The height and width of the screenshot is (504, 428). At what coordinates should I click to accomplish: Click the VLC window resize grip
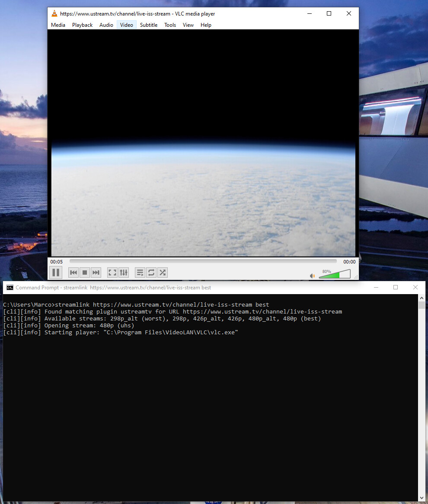[x=356, y=277]
